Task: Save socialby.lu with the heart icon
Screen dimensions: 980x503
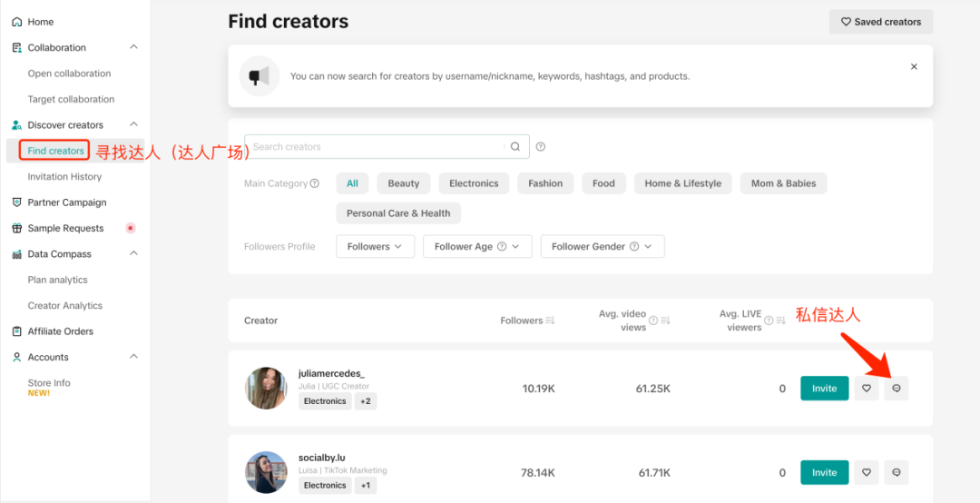Action: tap(867, 472)
